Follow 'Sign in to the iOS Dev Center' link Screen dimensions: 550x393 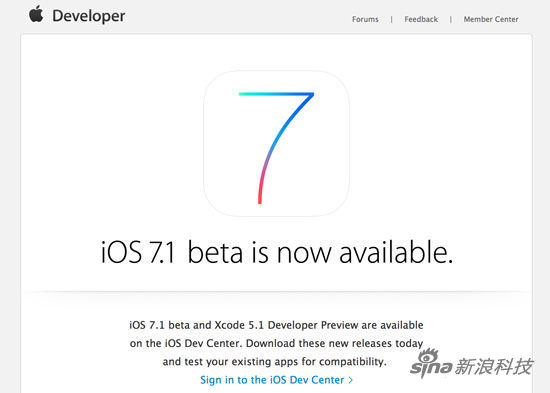(272, 380)
